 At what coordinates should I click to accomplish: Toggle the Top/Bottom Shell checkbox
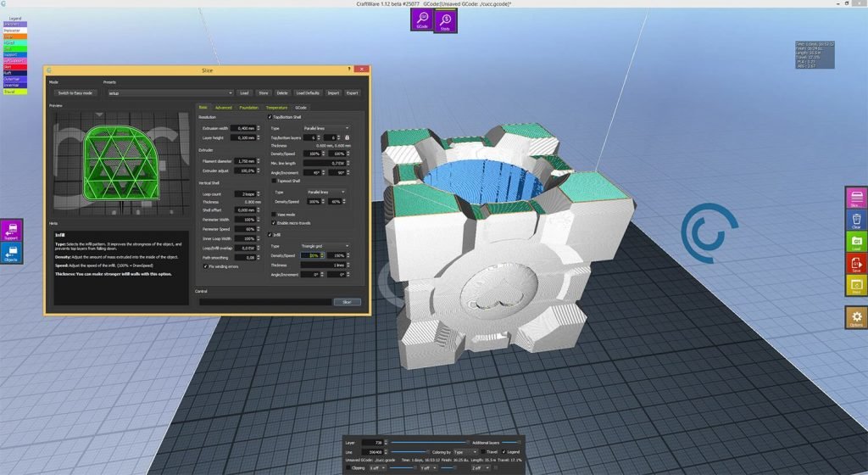click(270, 117)
